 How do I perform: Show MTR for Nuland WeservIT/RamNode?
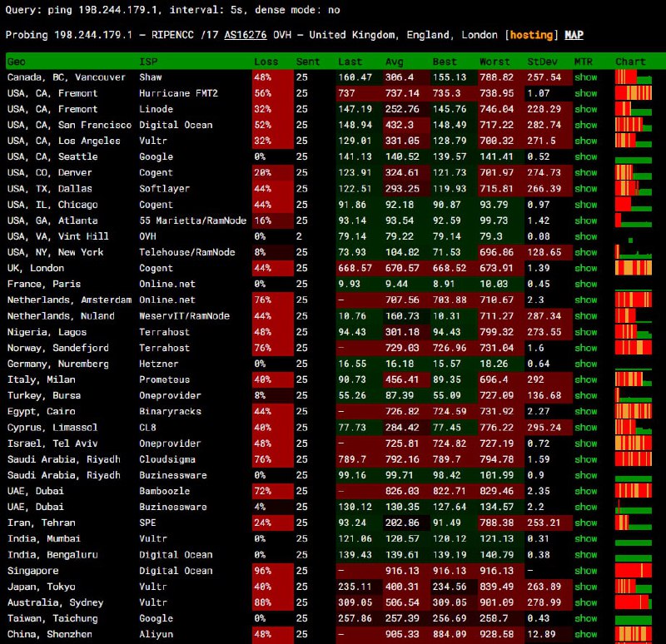pos(585,316)
